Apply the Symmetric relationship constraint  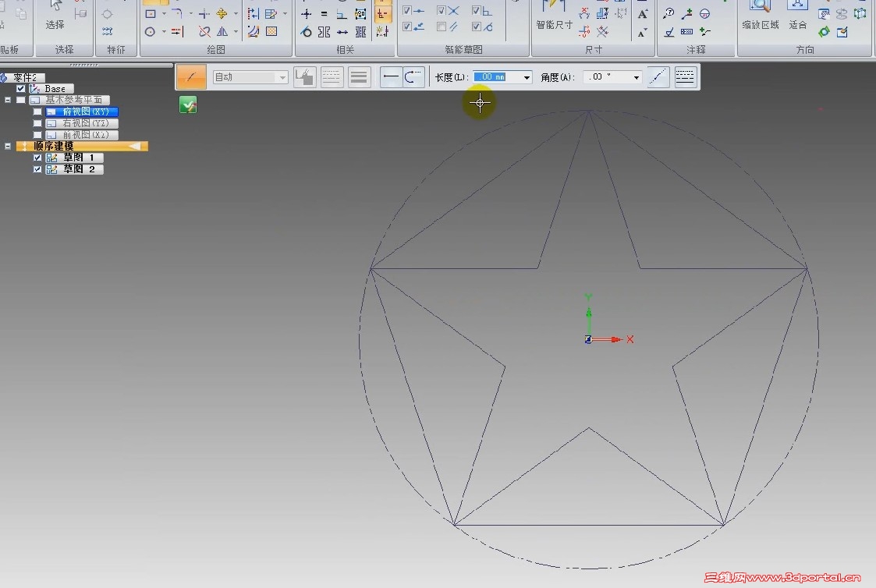[324, 32]
